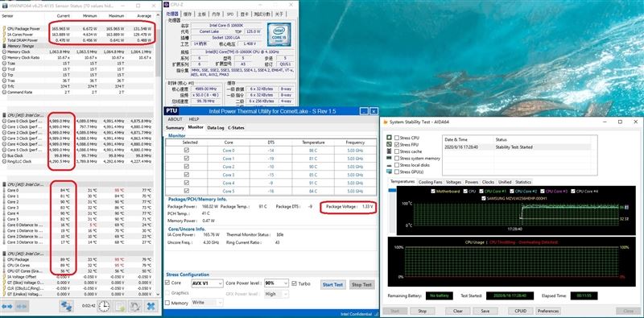Click Package Voltage 1.33 V value in PTU

367,207
